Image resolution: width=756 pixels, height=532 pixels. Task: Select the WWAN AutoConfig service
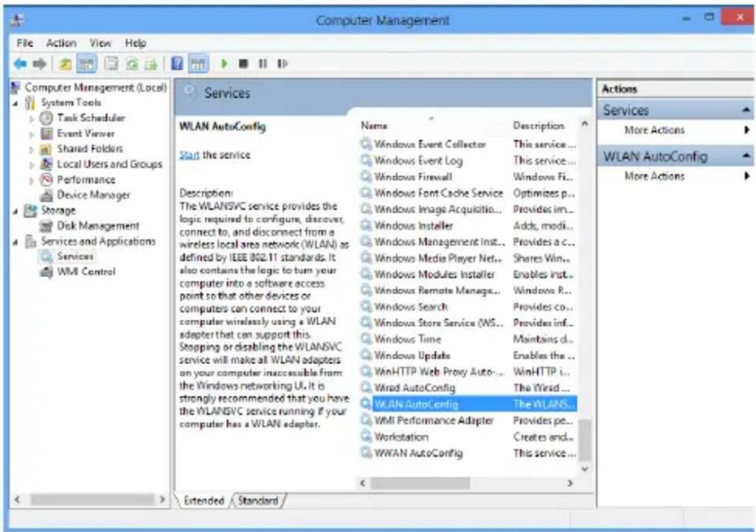click(418, 453)
